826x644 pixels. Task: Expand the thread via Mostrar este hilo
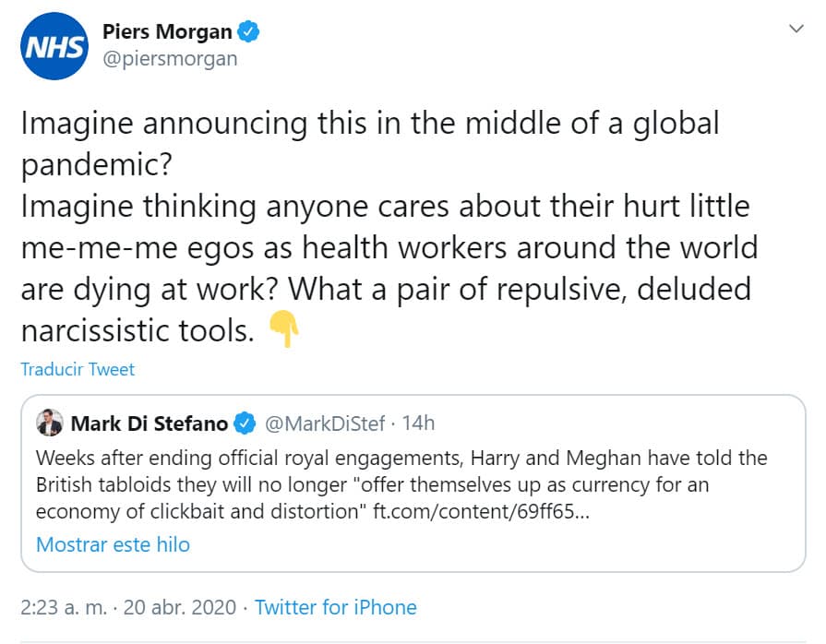(x=113, y=544)
